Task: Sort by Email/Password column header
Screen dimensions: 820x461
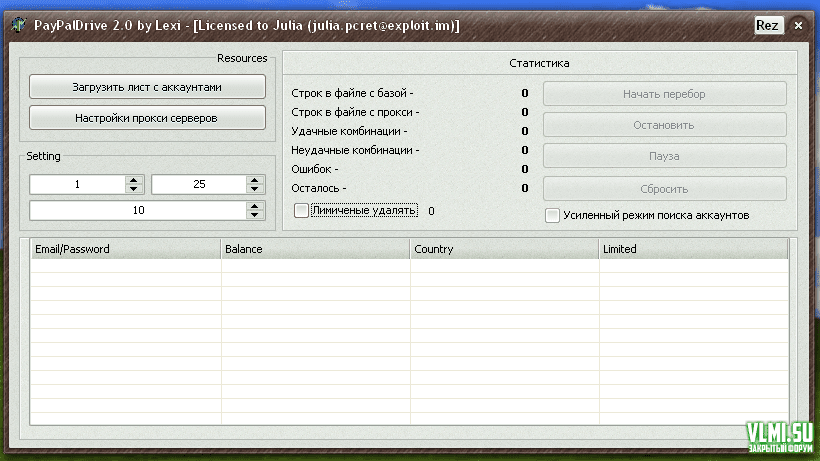Action: coord(125,249)
